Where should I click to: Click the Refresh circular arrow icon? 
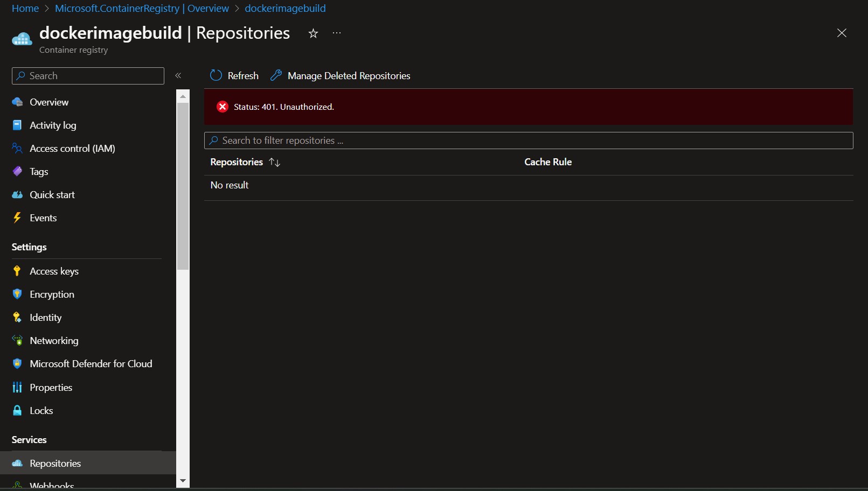pos(216,75)
